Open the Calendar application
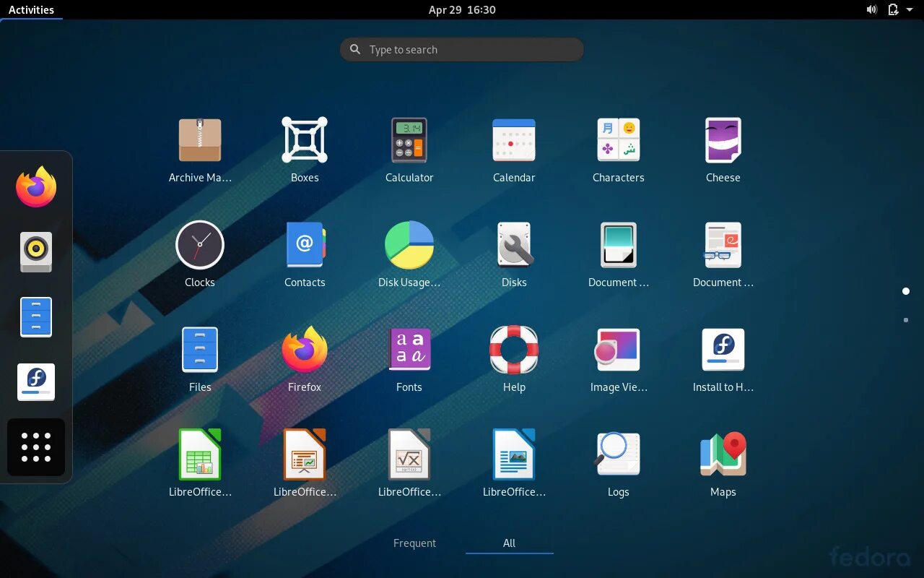The width and height of the screenshot is (924, 578). click(514, 140)
